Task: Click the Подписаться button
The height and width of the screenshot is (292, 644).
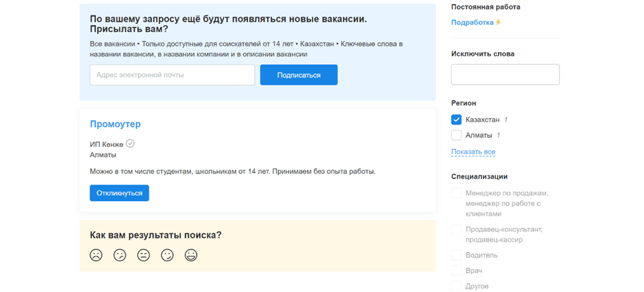Action: (299, 75)
